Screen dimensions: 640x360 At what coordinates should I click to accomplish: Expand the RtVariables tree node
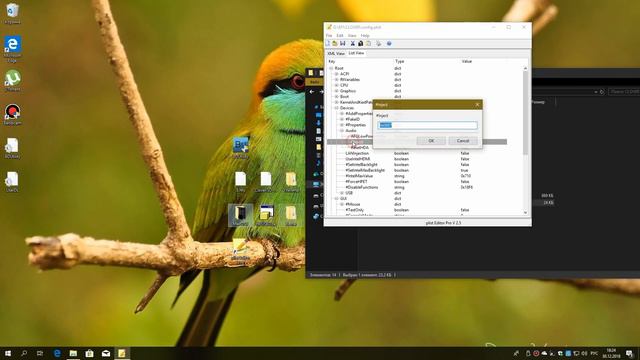pos(337,80)
